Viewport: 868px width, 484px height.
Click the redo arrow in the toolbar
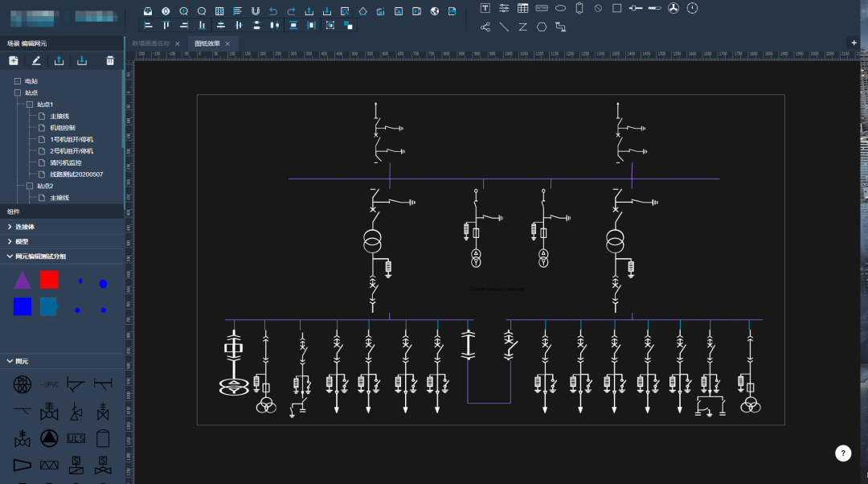(x=291, y=10)
